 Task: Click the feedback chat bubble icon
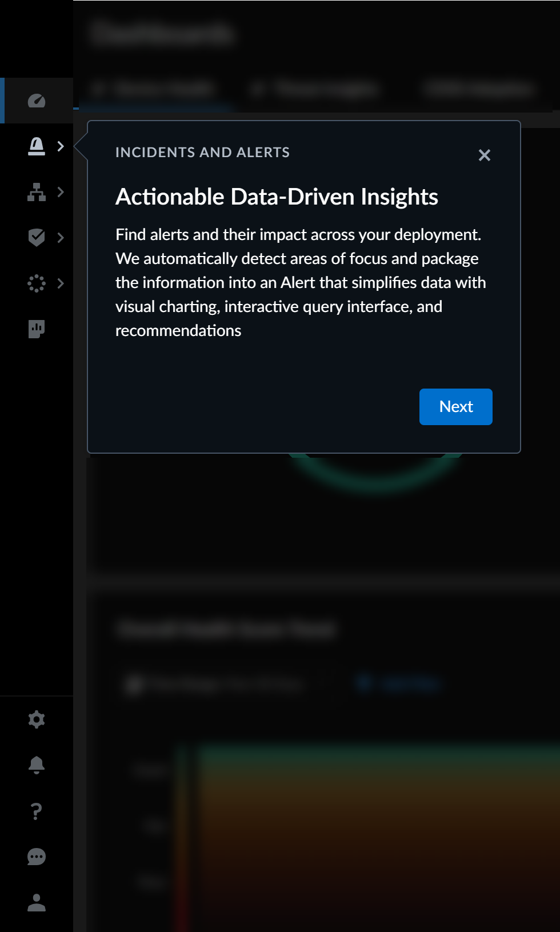coord(36,857)
